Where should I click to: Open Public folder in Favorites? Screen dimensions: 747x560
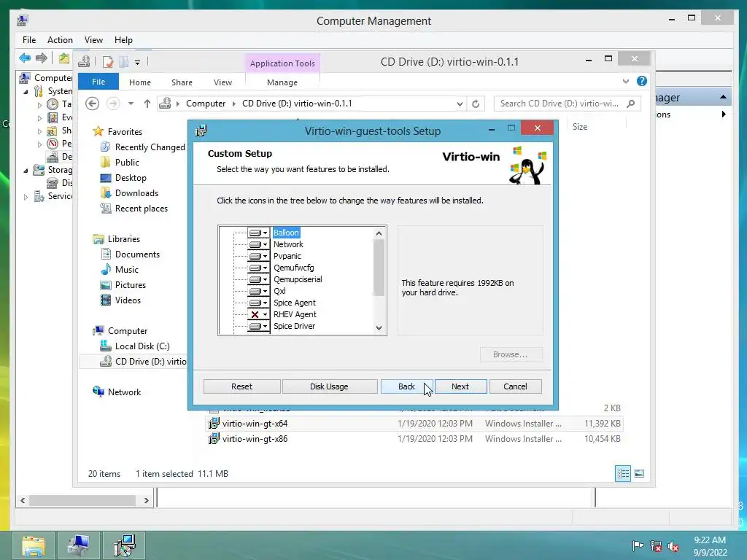pos(120,163)
